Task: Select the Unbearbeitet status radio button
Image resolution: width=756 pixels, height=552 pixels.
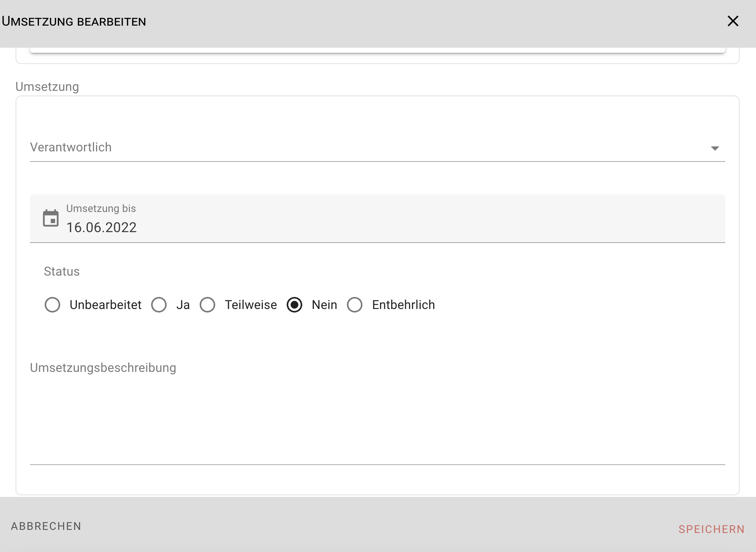Action: (52, 305)
